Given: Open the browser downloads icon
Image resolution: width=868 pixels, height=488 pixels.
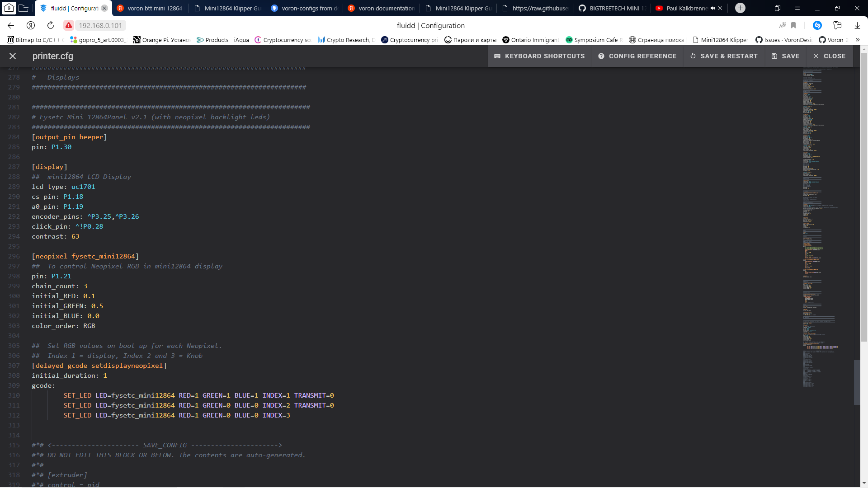Looking at the screenshot, I should (857, 25).
